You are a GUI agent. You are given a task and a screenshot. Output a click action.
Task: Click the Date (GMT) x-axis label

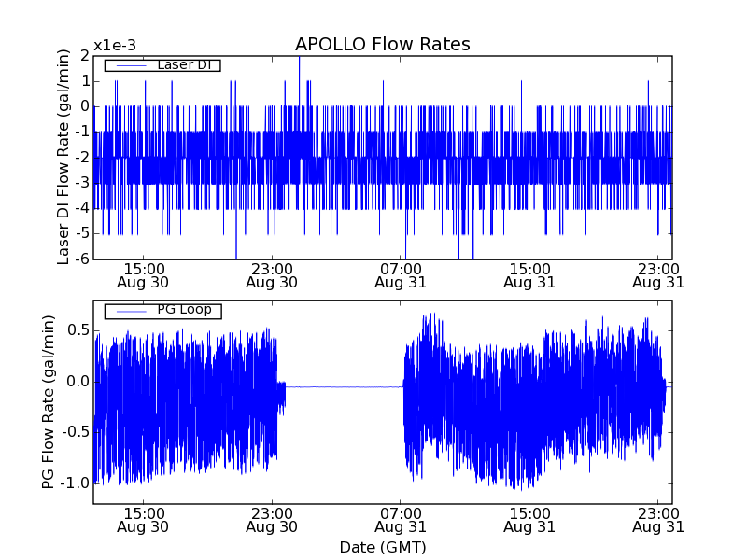(x=382, y=547)
